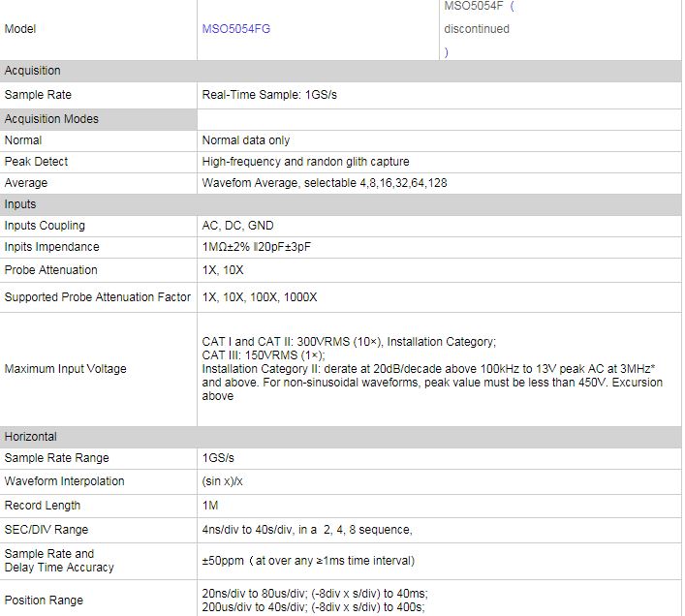Select 'Sample Rate and Delay Time Accuracy' label
This screenshot has width=685, height=616.
(x=59, y=561)
